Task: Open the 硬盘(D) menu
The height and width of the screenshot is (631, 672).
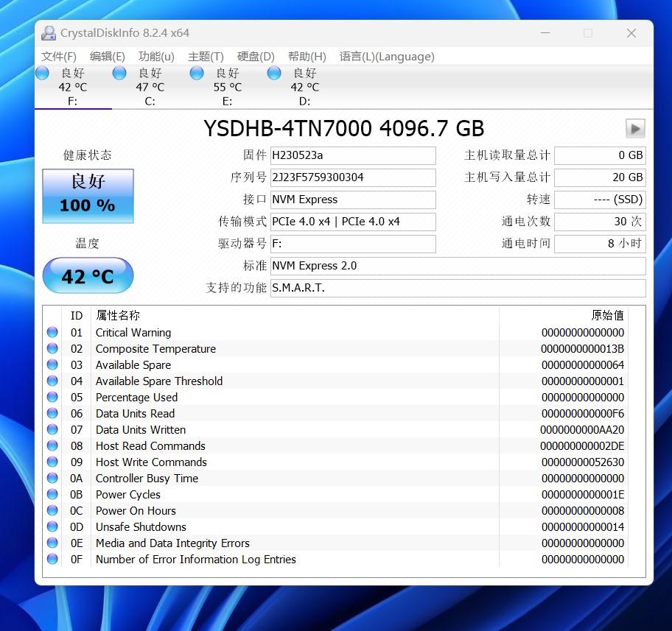Action: pyautogui.click(x=256, y=57)
